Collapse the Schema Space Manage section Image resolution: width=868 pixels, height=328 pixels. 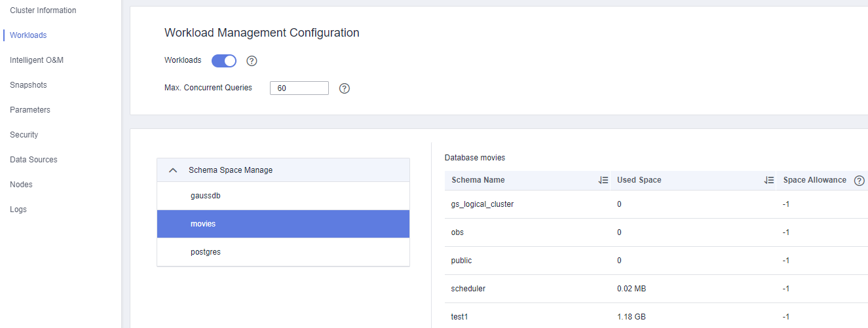coord(173,170)
